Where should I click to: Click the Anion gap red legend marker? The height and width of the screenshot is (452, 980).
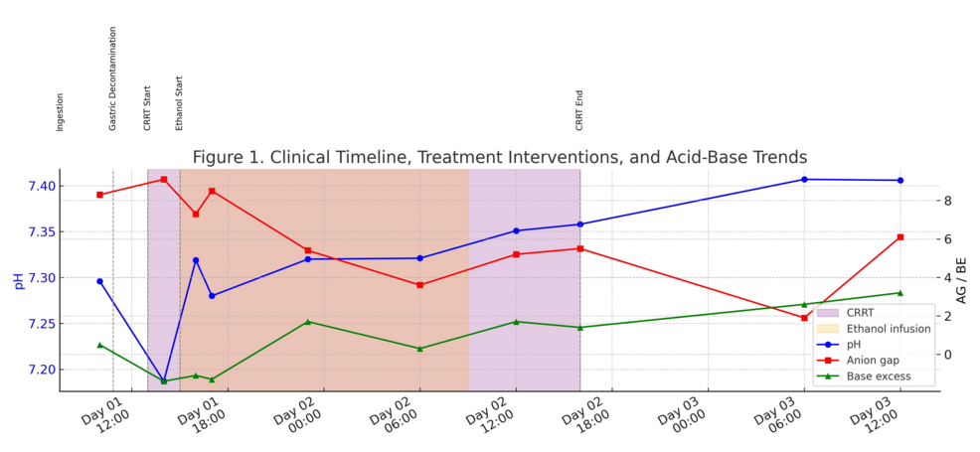pos(828,361)
